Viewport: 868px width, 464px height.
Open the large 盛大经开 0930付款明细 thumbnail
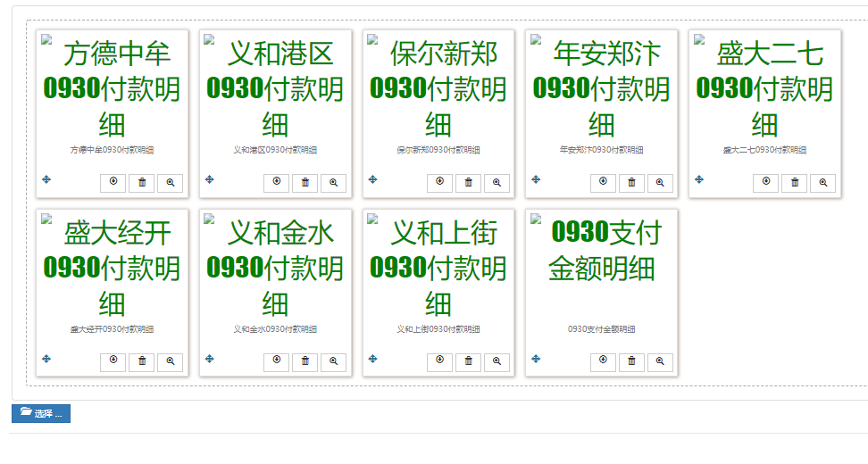tap(112, 268)
